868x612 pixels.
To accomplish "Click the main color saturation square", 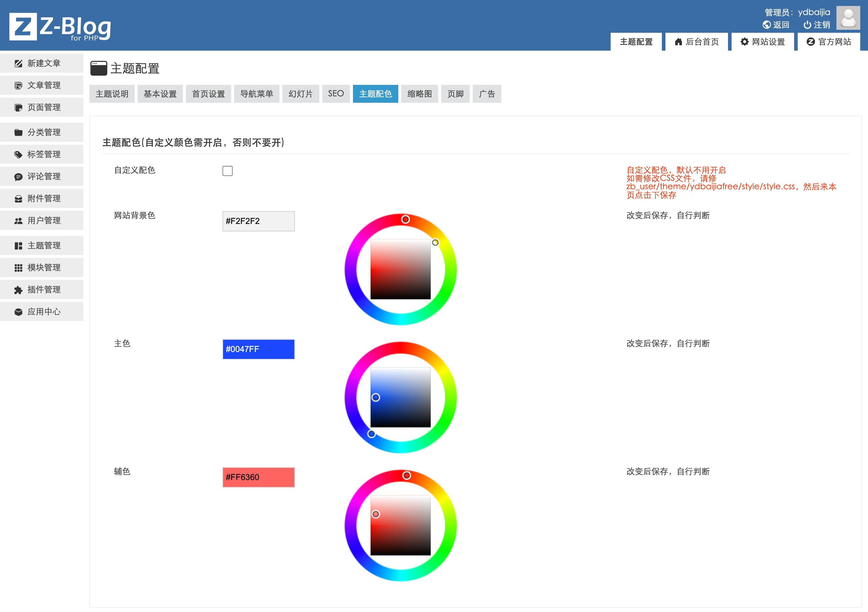I will 400,397.
